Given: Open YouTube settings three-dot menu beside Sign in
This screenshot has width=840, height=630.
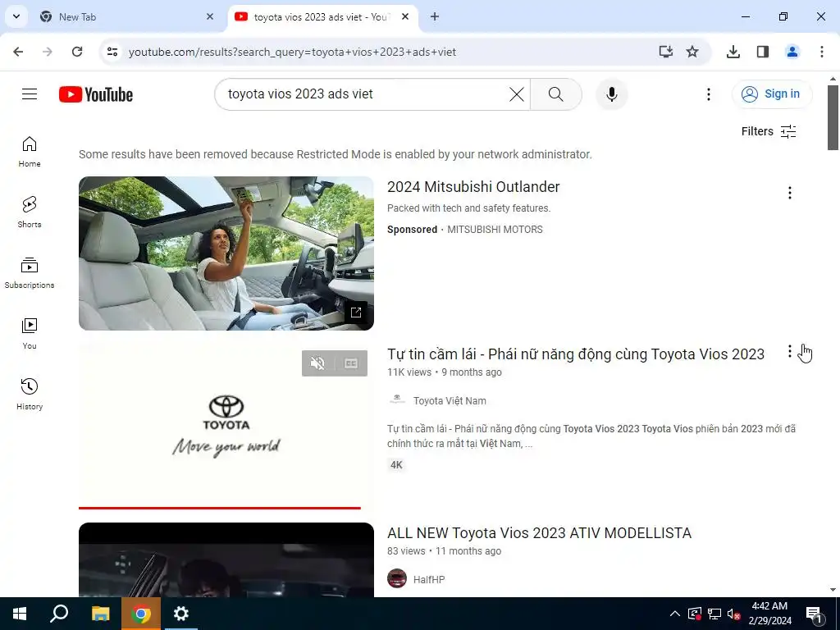Looking at the screenshot, I should point(708,94).
